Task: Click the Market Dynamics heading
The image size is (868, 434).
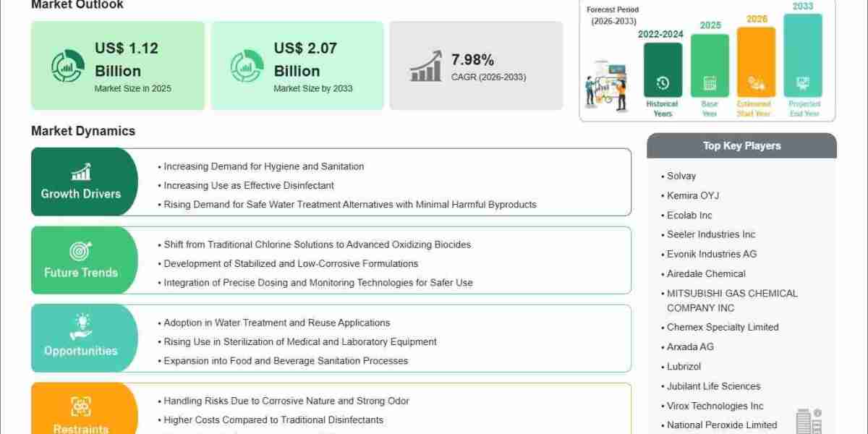Action: click(x=83, y=131)
